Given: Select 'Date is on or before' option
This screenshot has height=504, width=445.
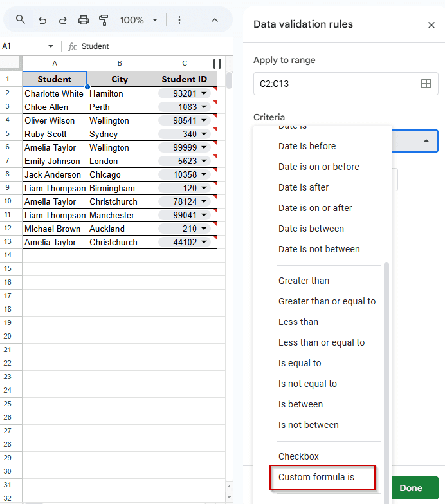Looking at the screenshot, I should (x=318, y=167).
